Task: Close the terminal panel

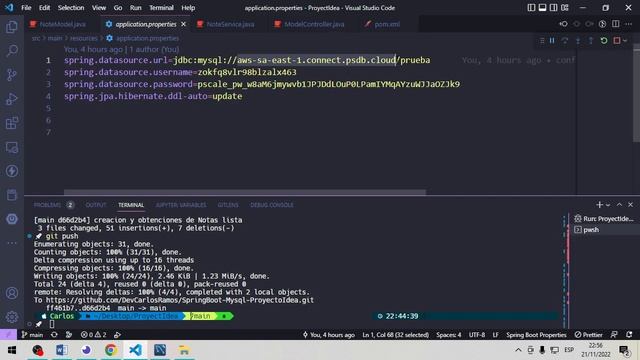Action: coord(631,204)
